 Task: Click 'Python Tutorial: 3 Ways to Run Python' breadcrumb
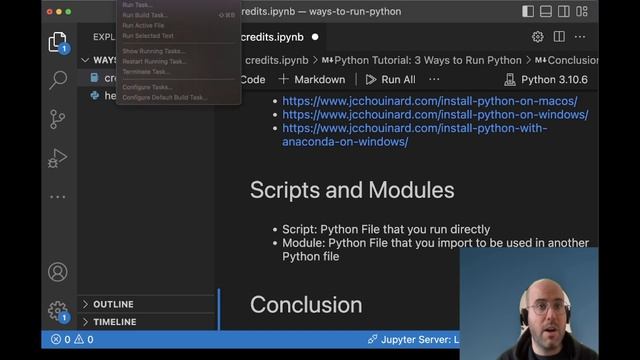coord(422,60)
